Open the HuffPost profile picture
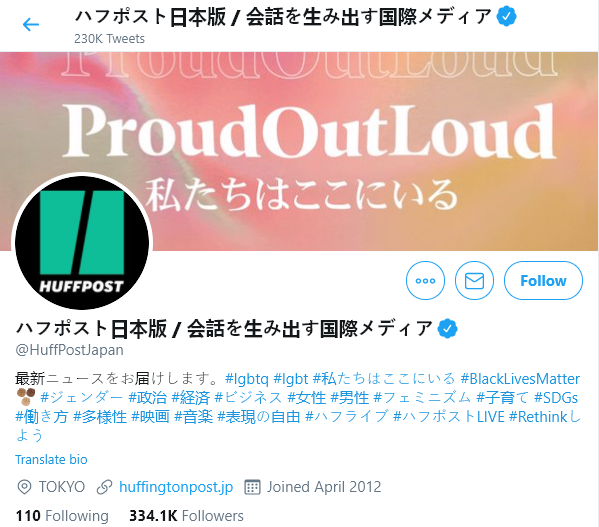 tap(82, 242)
